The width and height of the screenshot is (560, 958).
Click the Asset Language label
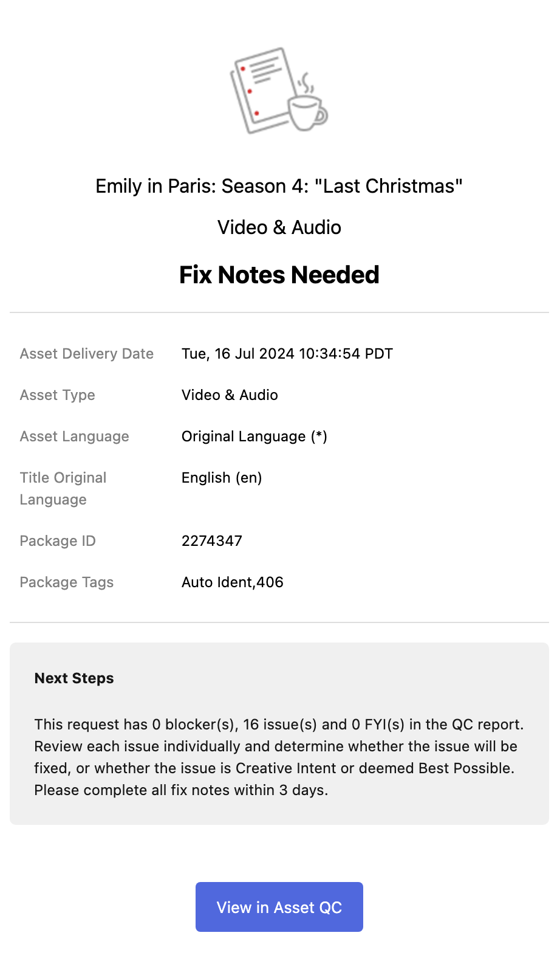tap(75, 436)
